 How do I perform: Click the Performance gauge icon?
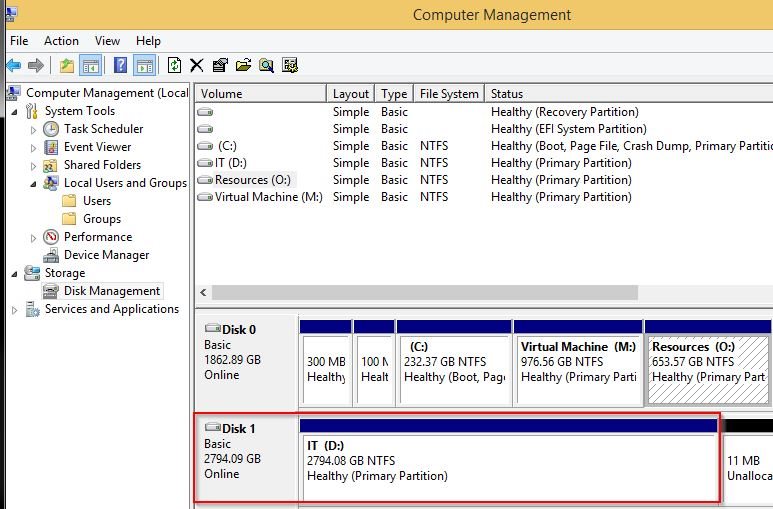51,237
